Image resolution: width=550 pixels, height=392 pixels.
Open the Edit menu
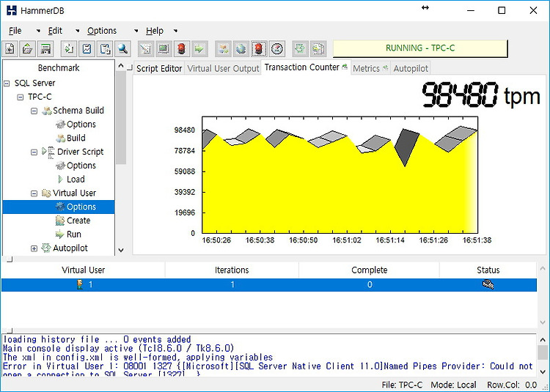click(x=55, y=31)
